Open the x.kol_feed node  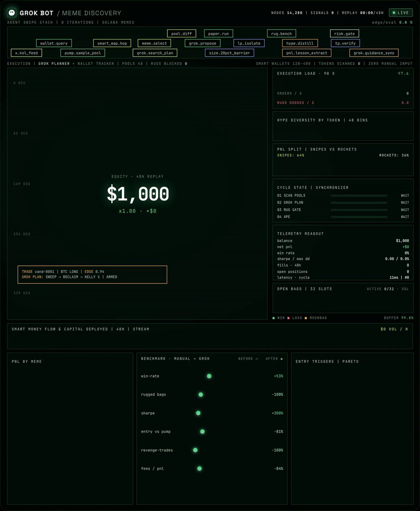click(26, 53)
